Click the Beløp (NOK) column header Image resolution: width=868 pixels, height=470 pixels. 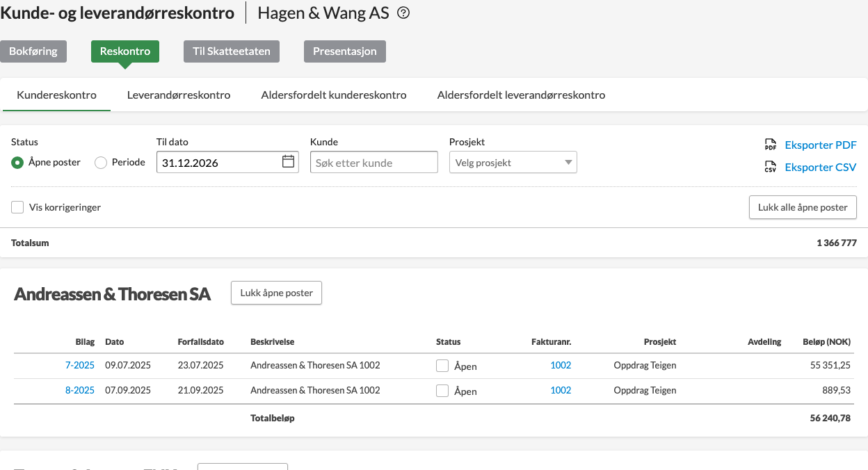click(x=826, y=342)
